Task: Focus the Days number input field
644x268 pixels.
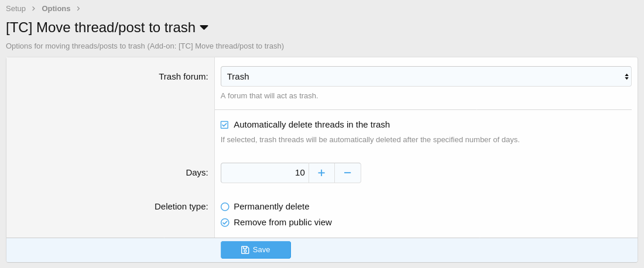Action: (x=265, y=173)
